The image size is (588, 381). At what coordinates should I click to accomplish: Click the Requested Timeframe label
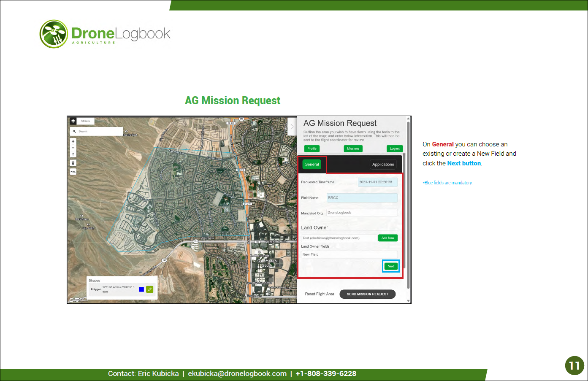(x=317, y=182)
